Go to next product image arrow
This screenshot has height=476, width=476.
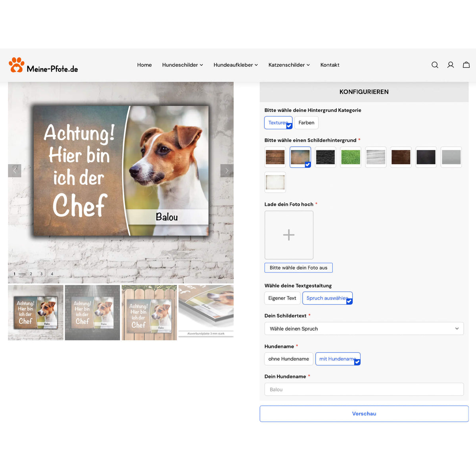click(x=227, y=171)
